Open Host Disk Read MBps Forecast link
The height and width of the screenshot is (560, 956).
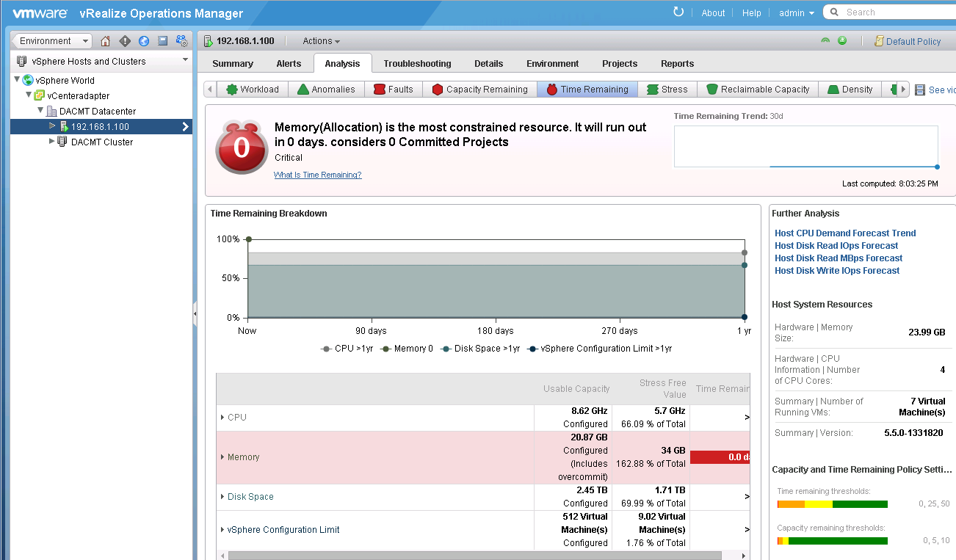pos(839,258)
